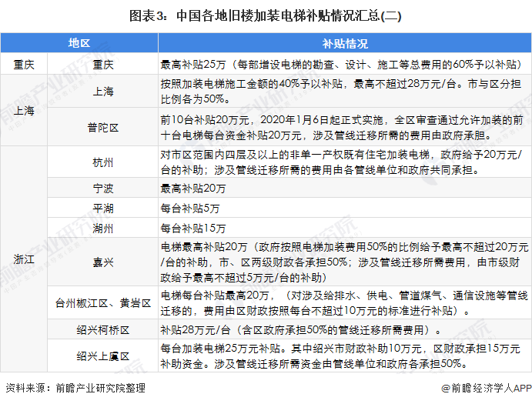
Task: Select the 浙江 province cell
Action: 24,259
